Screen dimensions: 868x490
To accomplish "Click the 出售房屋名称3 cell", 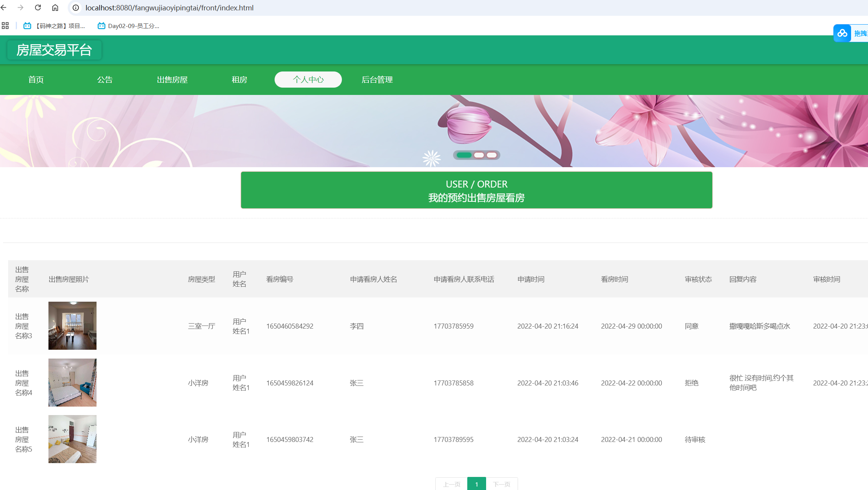I will [23, 326].
